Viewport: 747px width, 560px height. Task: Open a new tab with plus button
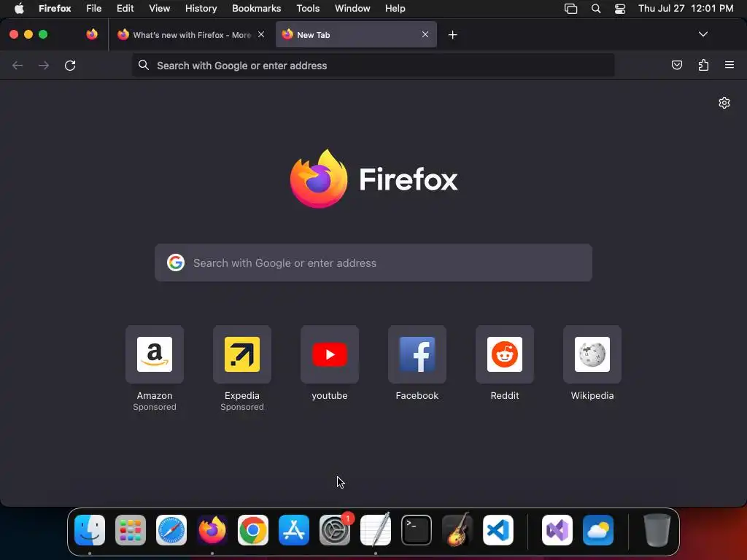452,35
